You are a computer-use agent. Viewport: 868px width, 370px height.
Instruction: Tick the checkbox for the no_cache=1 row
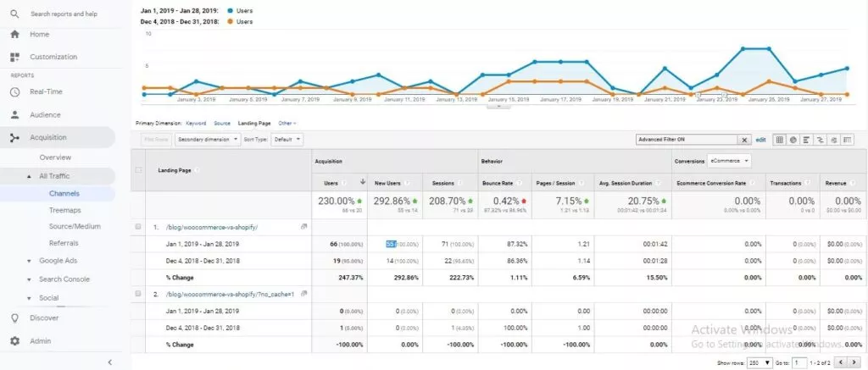[x=138, y=294]
